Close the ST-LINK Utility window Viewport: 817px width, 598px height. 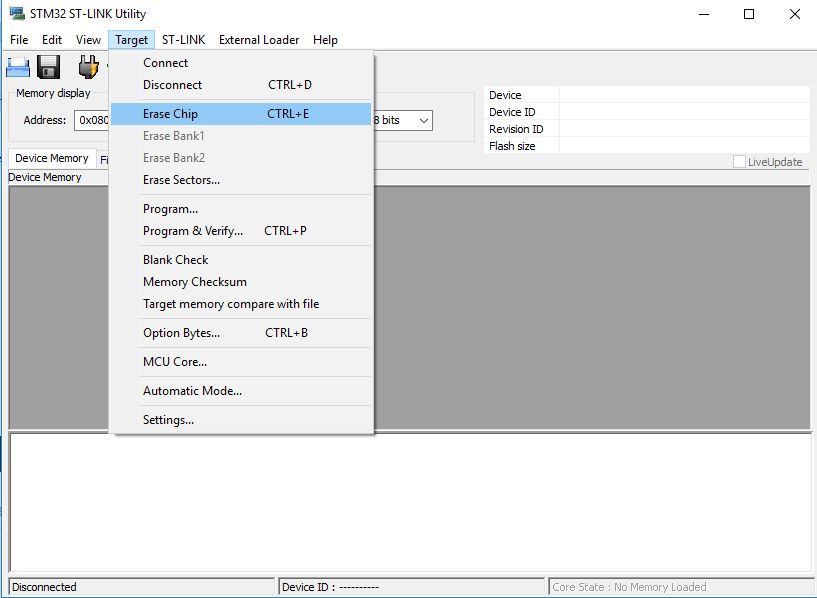point(795,14)
